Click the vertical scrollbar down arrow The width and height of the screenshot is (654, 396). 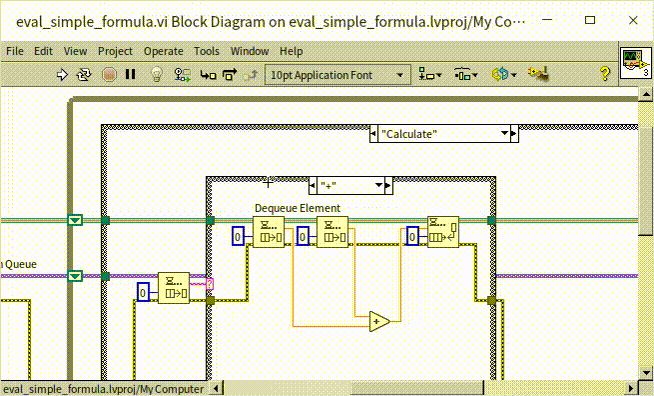pos(646,373)
